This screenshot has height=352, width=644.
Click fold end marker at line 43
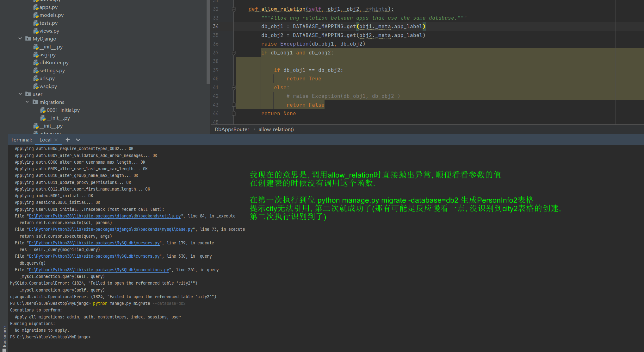coord(234,105)
